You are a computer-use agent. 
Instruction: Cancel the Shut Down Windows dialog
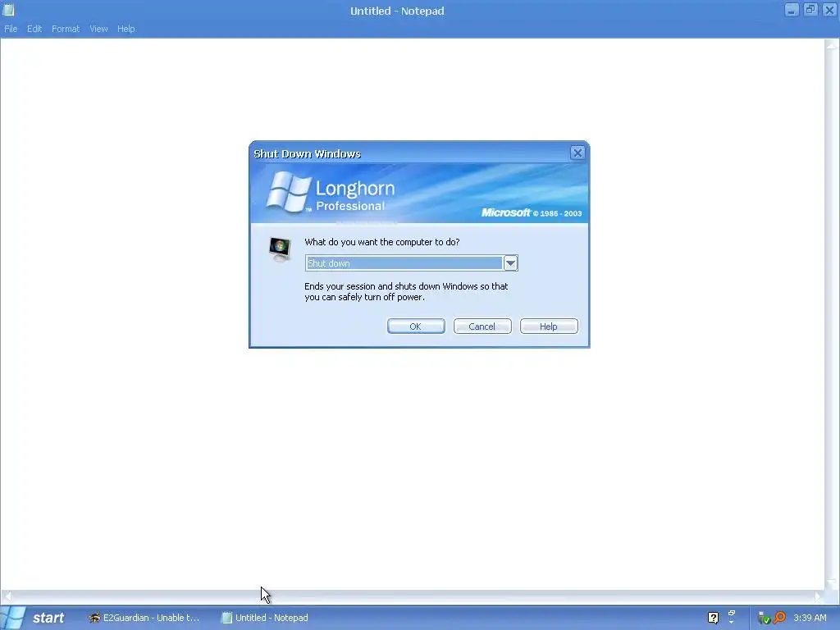tap(482, 326)
